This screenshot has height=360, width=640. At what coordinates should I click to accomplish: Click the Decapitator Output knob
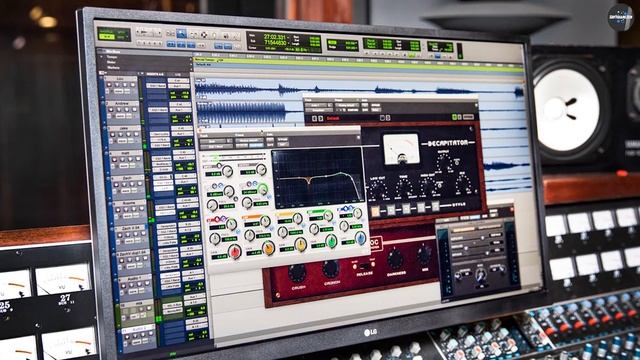coord(445,162)
